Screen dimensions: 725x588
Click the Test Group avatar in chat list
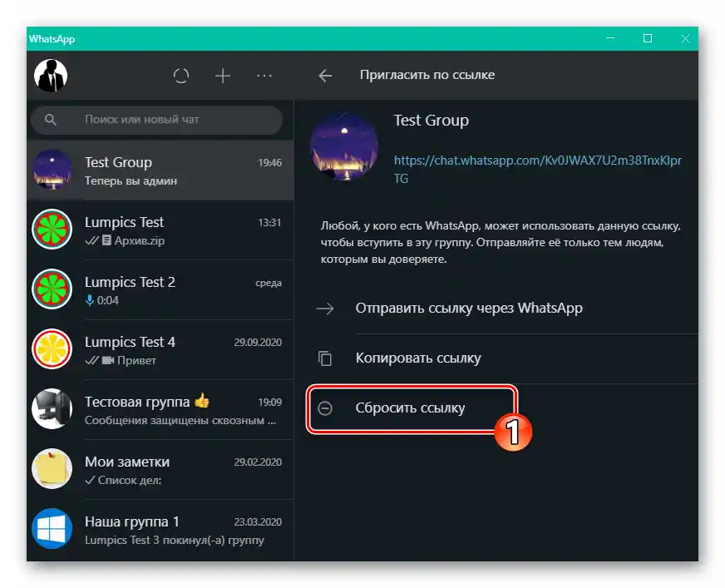52,170
